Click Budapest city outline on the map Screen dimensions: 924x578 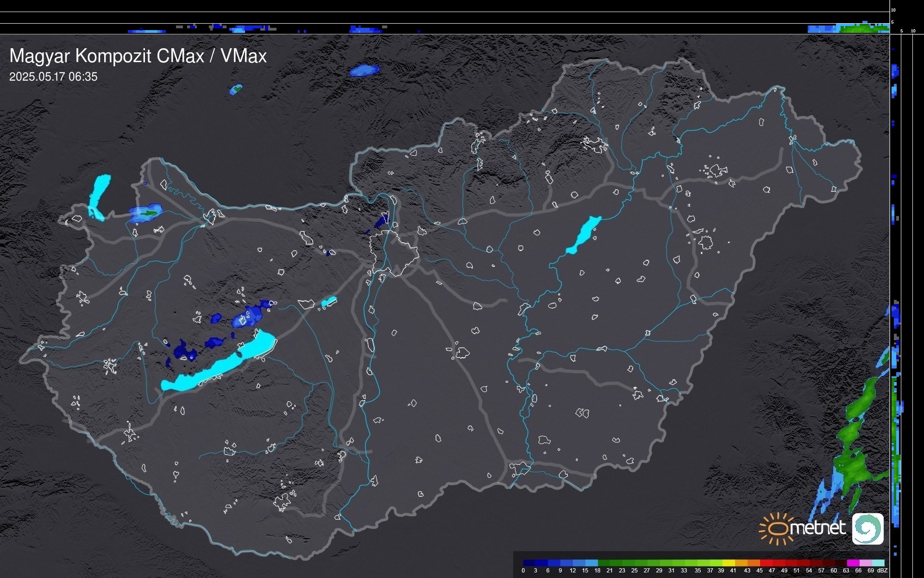(394, 253)
